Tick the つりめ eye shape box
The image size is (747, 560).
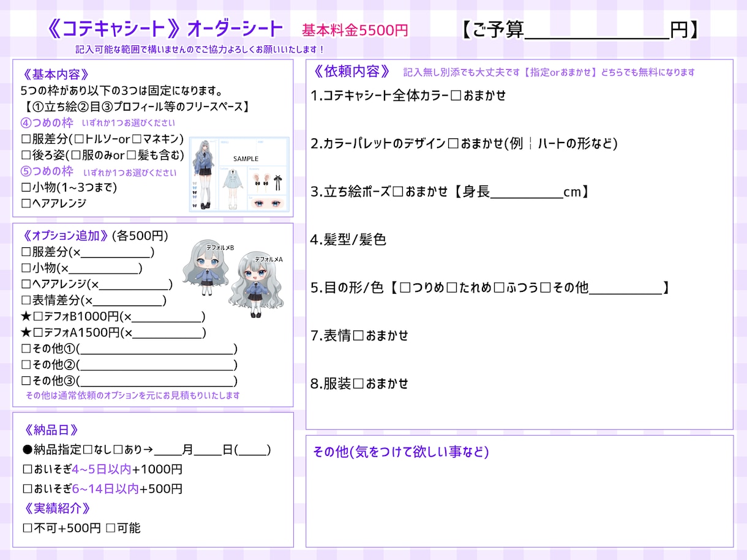[x=405, y=288]
